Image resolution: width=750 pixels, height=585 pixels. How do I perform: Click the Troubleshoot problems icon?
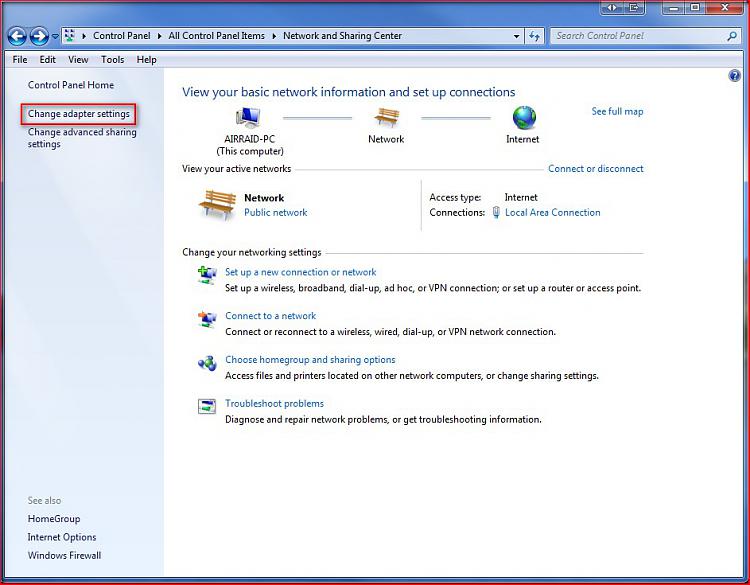pyautogui.click(x=207, y=407)
